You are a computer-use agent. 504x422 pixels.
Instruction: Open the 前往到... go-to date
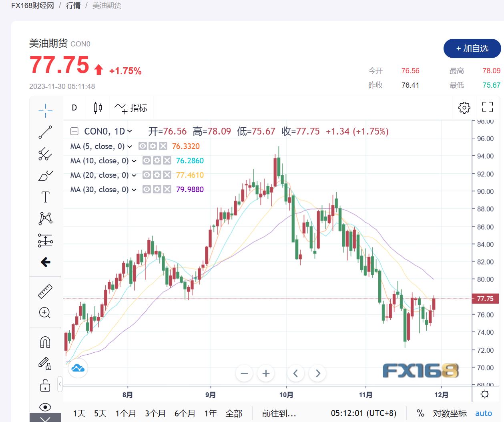tap(279, 414)
